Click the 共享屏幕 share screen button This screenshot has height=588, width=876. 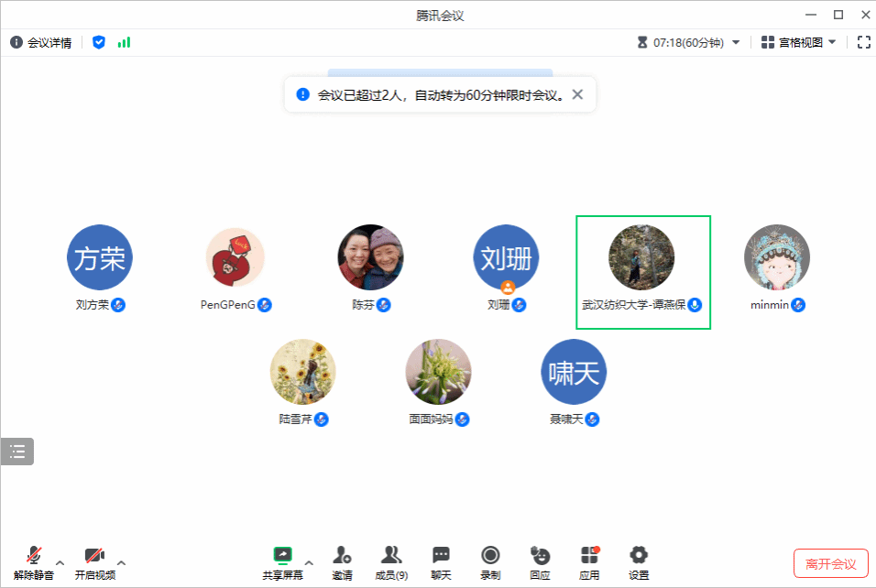[x=282, y=561]
